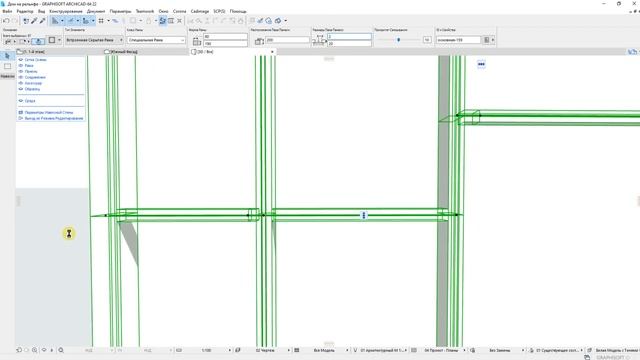
Task: Click the frame width field showing 80
Action: coord(225,36)
